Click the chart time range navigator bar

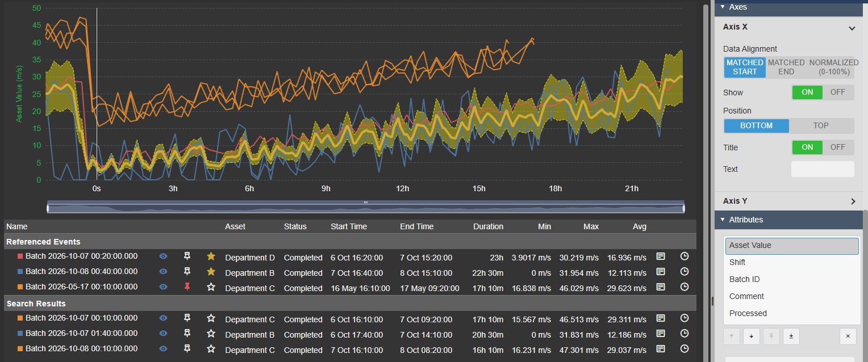pos(366,208)
